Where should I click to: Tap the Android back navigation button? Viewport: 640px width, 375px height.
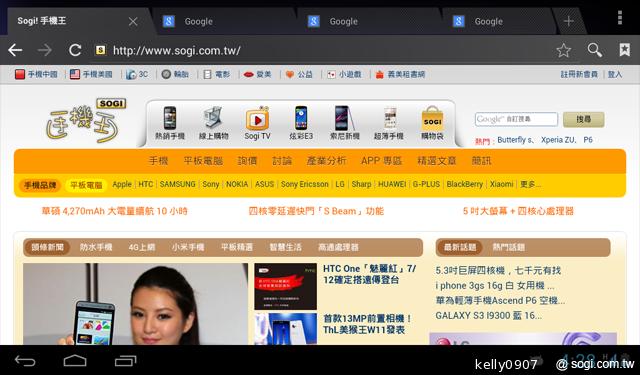(x=25, y=361)
